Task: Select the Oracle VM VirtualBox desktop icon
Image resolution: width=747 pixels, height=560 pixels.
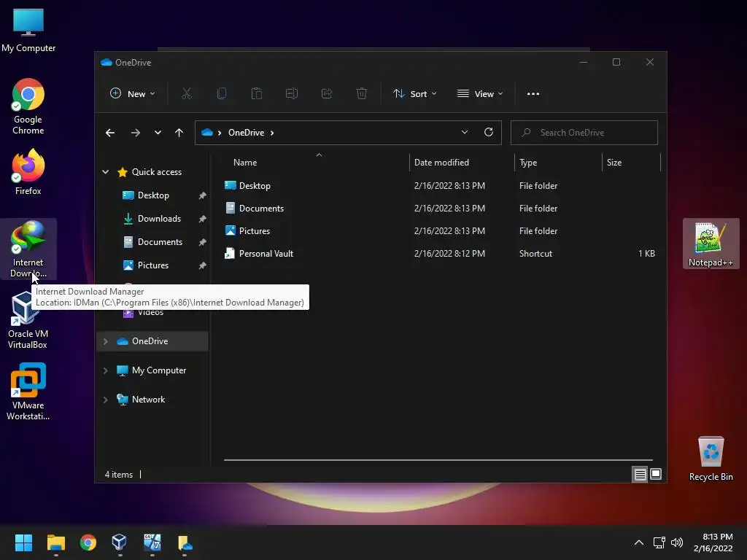Action: coord(28,320)
